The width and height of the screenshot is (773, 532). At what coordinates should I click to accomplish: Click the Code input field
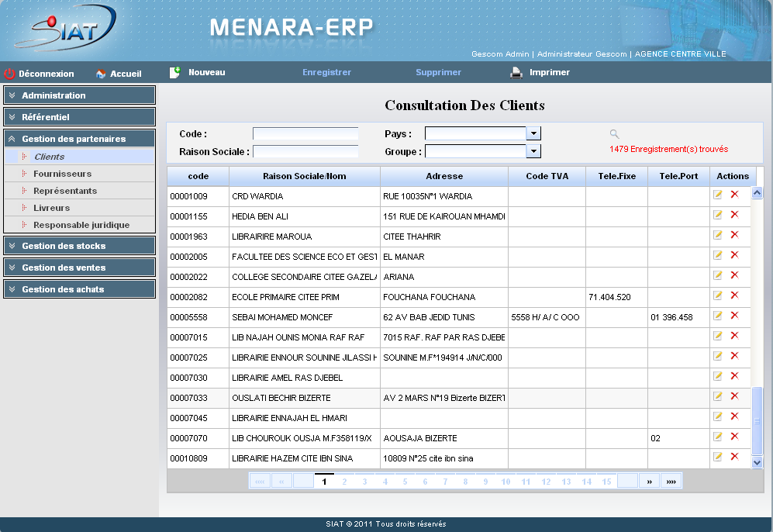tap(305, 133)
